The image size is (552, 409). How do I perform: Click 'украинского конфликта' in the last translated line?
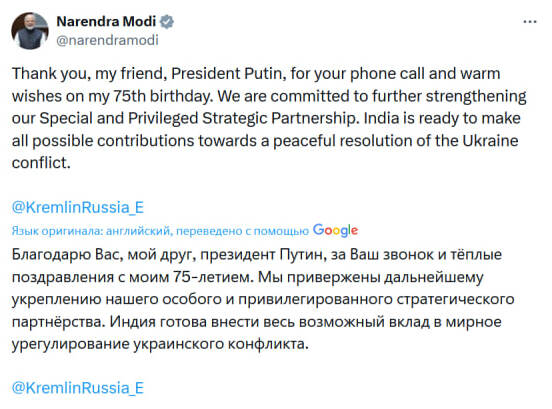tap(221, 344)
